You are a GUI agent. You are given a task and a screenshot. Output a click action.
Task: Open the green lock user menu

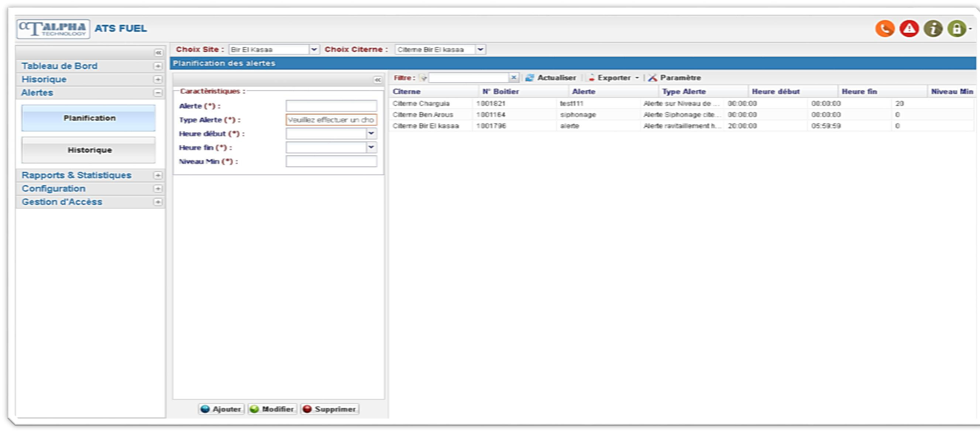(957, 28)
